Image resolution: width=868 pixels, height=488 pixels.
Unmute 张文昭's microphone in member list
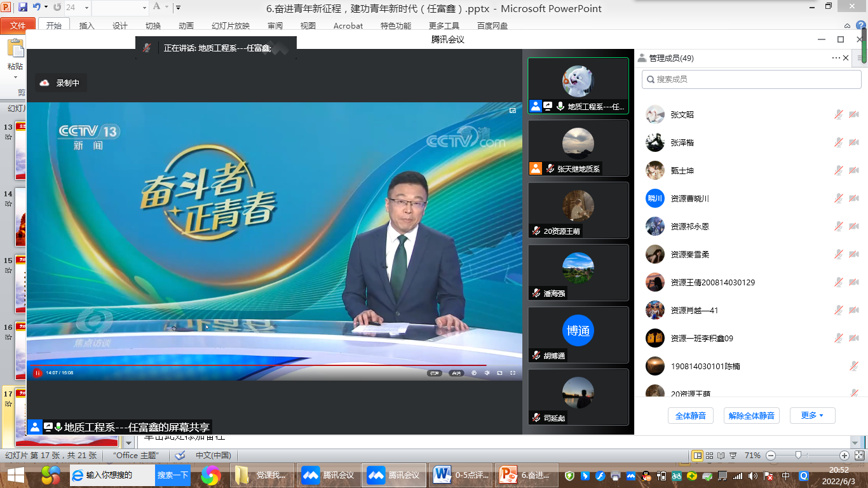[839, 114]
